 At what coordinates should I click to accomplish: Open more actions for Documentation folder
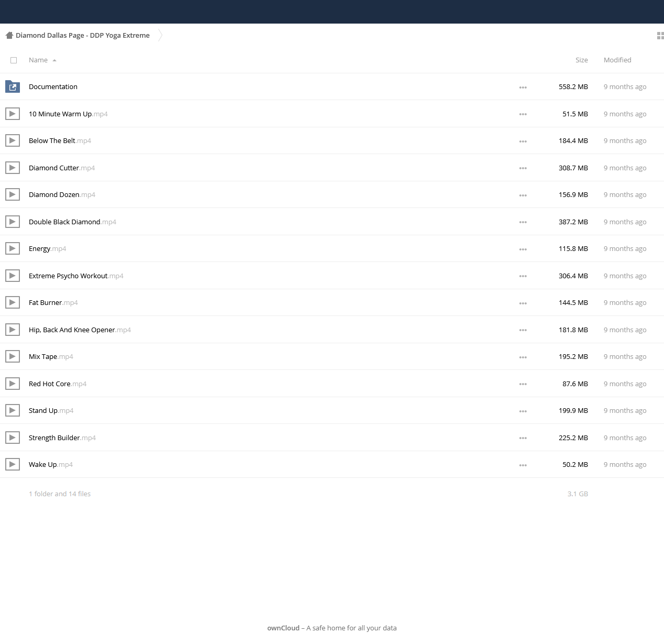pos(523,88)
